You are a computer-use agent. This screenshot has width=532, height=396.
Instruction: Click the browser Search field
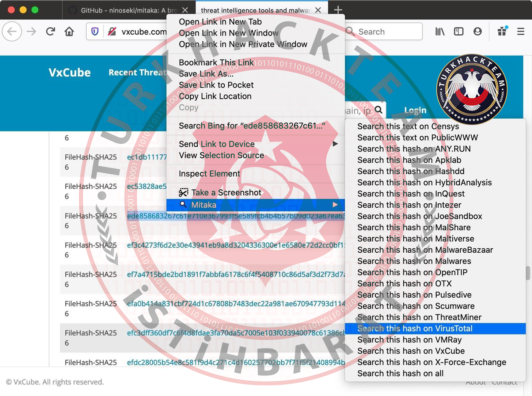point(384,32)
